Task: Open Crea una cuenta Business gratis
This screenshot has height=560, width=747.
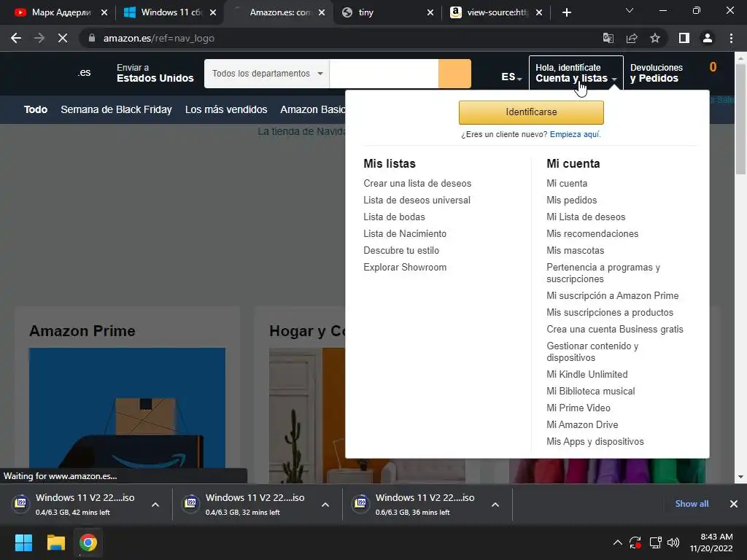Action: (x=614, y=329)
